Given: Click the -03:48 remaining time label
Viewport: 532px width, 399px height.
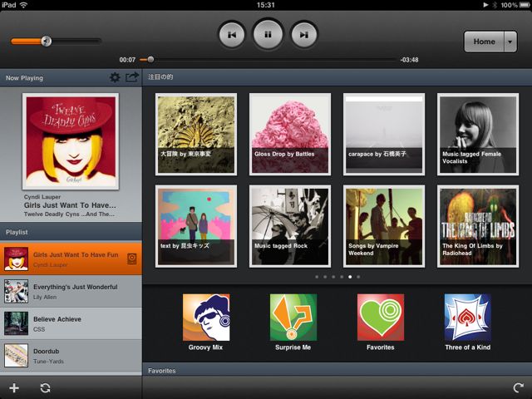Looking at the screenshot, I should [x=409, y=60].
